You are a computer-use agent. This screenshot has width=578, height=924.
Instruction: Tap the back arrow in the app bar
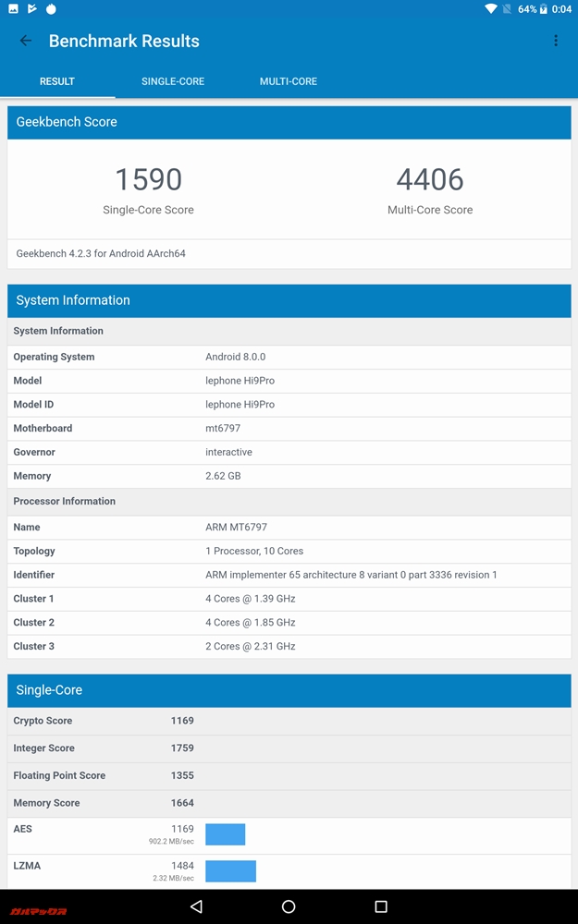[x=25, y=41]
